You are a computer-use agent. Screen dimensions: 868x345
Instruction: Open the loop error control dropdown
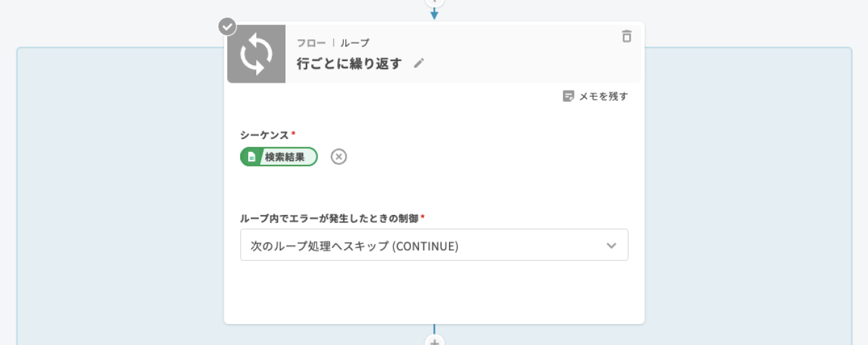click(434, 245)
